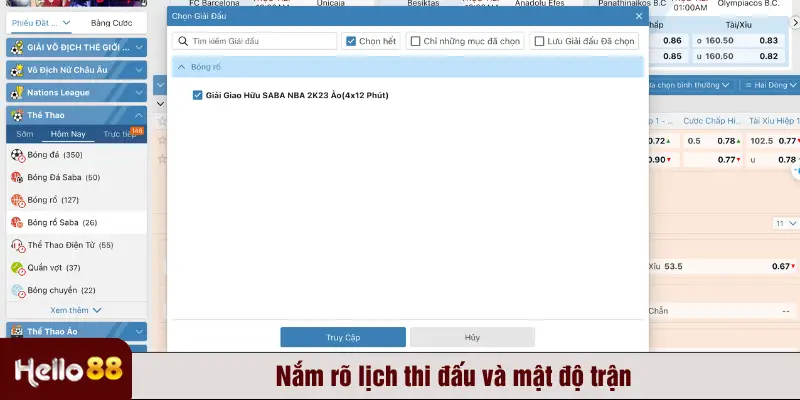Click the Quần vợt tennis ball icon
This screenshot has height=400, width=800.
pos(18,268)
